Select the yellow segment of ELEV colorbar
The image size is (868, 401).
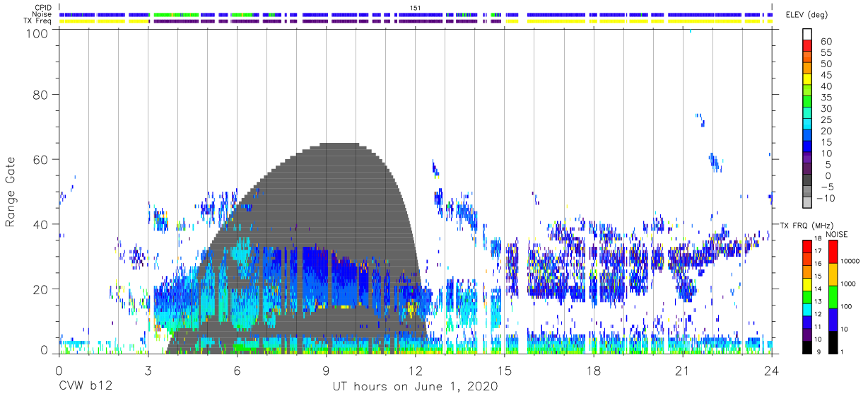coord(808,79)
